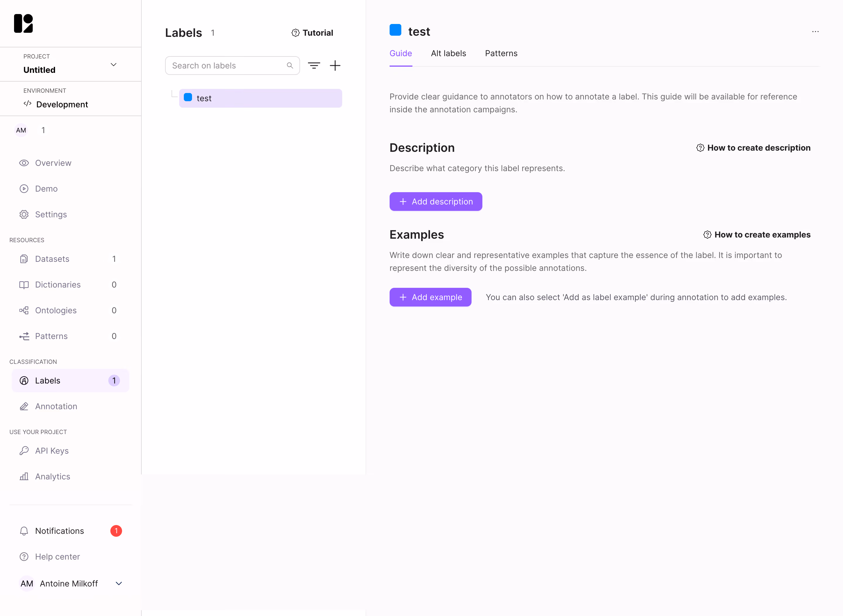843x616 pixels.
Task: Expand the Untitled project dropdown
Action: pos(114,65)
